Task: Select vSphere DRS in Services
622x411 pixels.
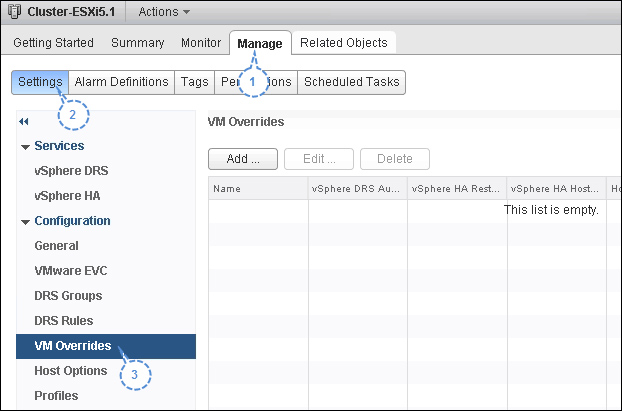Action: 71,171
